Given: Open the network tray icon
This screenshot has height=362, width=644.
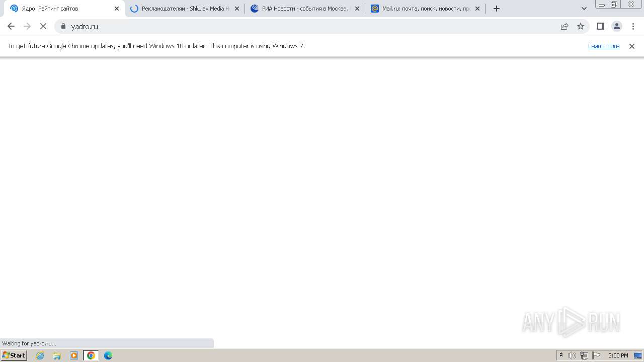Looking at the screenshot, I should [584, 355].
